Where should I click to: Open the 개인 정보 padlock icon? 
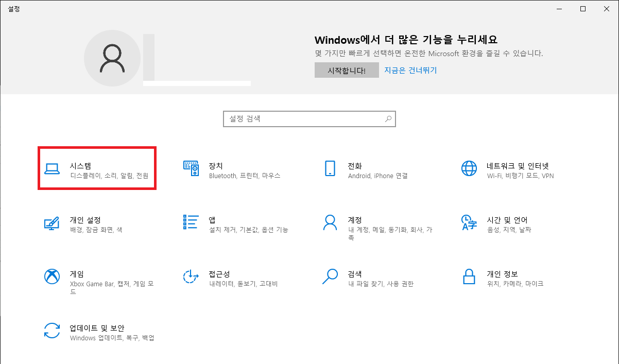(x=469, y=276)
